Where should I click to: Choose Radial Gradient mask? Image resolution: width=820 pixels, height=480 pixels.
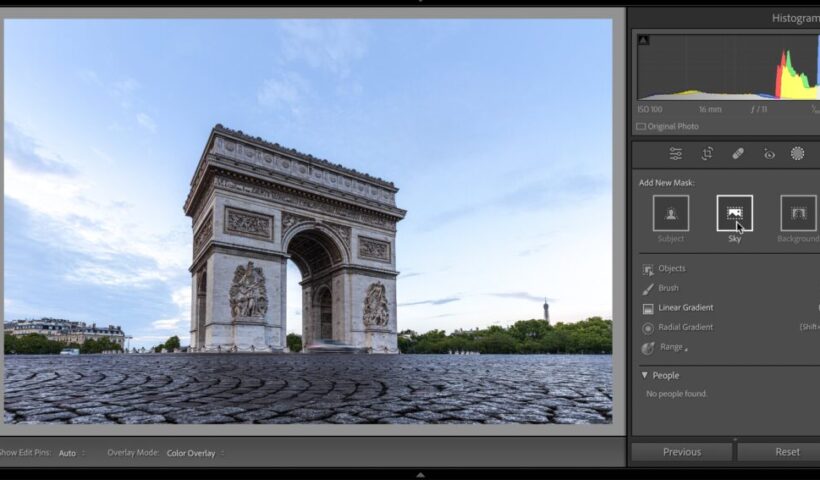pyautogui.click(x=685, y=327)
